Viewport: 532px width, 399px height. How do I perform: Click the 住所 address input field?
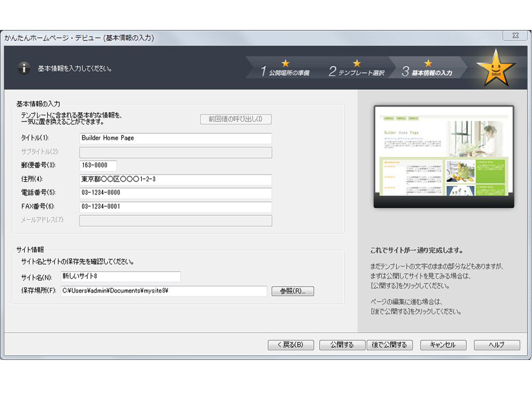point(176,179)
